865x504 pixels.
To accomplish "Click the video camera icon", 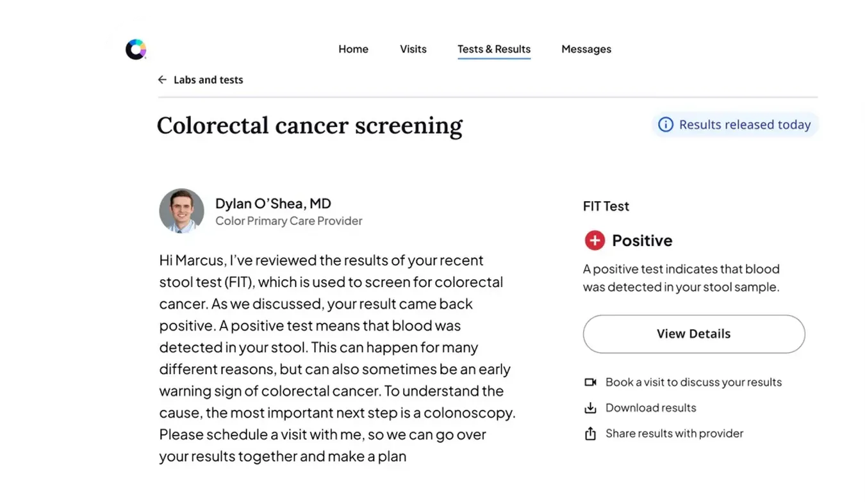I will 590,382.
